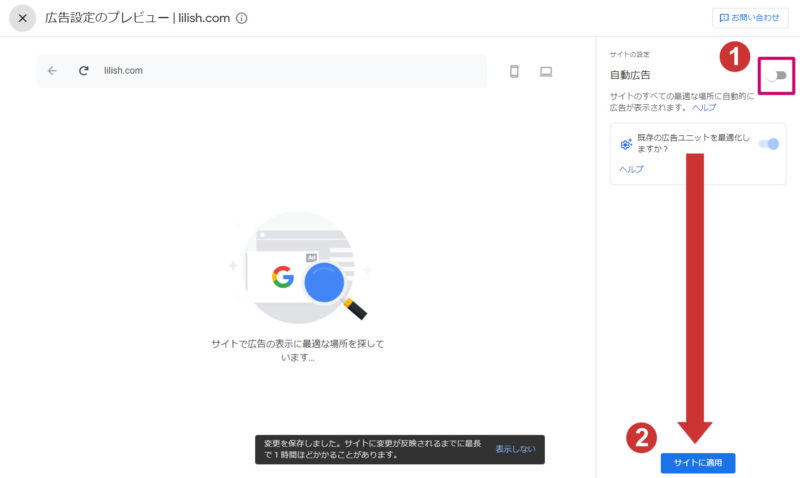Click the サイトの設定 label

click(630, 54)
